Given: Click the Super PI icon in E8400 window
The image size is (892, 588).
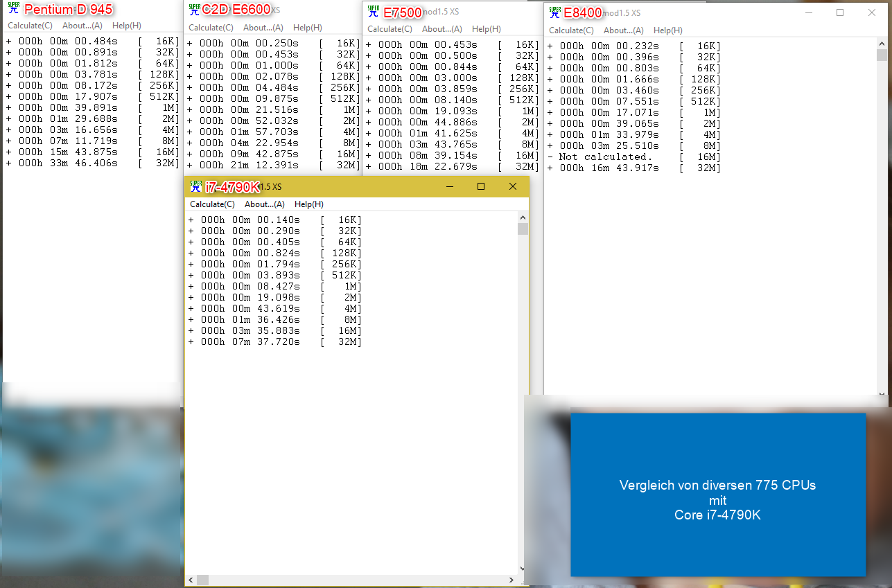Looking at the screenshot, I should (x=554, y=12).
